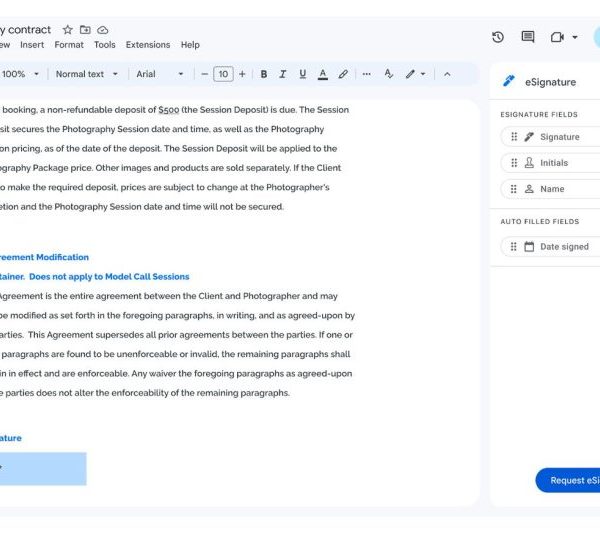Toggle bold formatting
600x533 pixels.
[264, 74]
